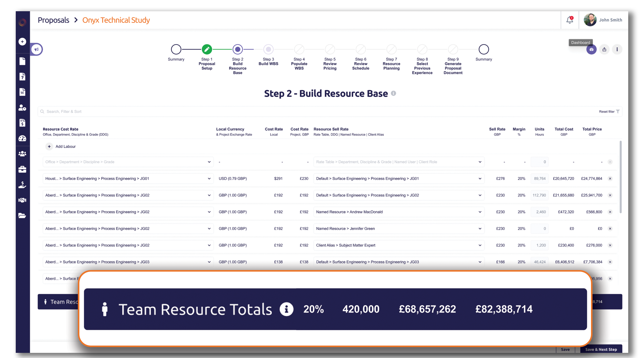This screenshot has width=644, height=358.
Task: Open the question-mark document sidebar icon
Action: 22,77
